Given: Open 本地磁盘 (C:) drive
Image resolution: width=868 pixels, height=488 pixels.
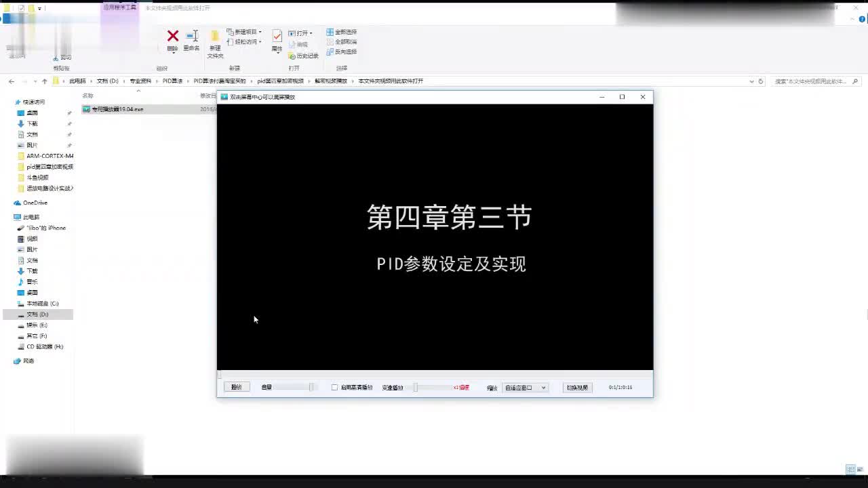Looking at the screenshot, I should (x=38, y=304).
